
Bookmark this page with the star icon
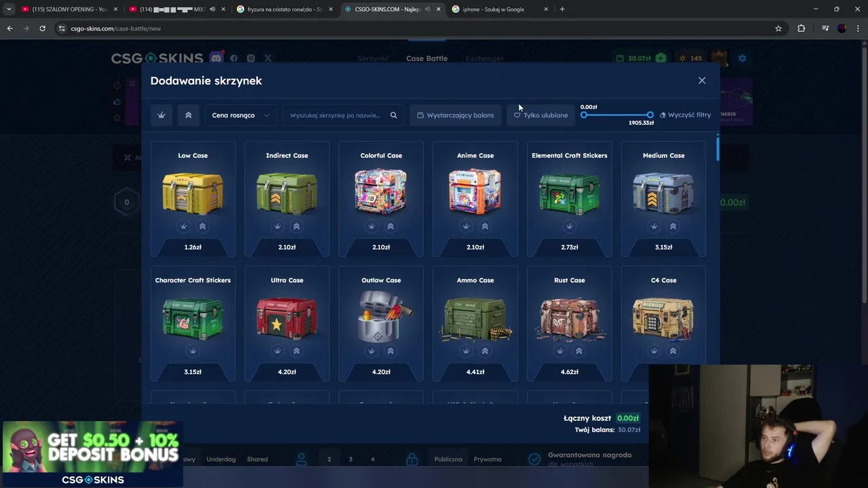pyautogui.click(x=778, y=28)
